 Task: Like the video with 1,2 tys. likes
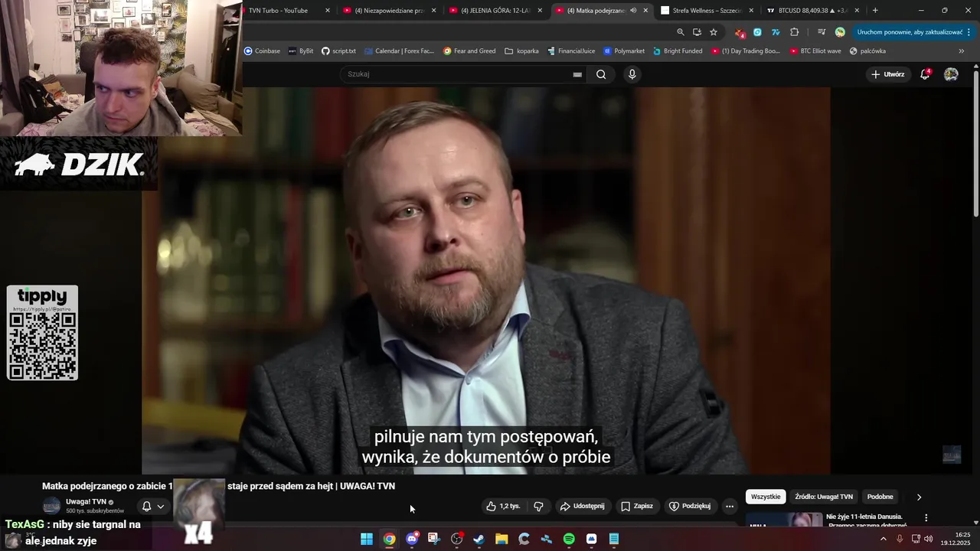click(x=504, y=506)
